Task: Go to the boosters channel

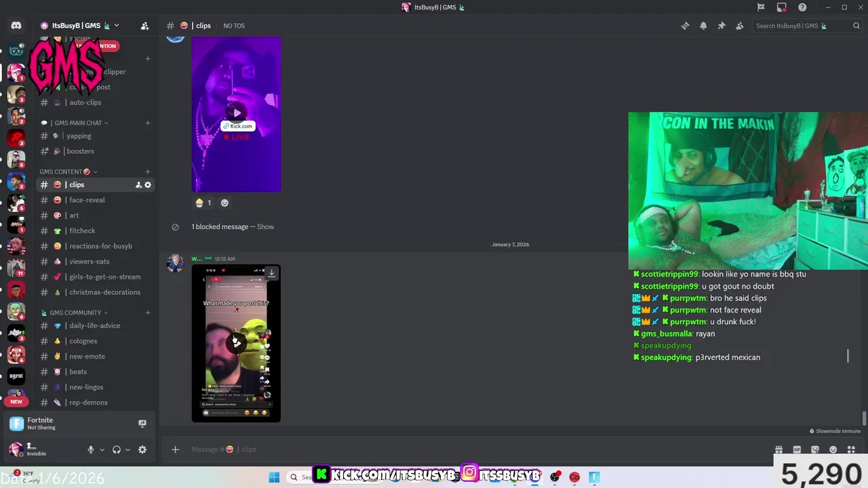Action: coord(96,151)
